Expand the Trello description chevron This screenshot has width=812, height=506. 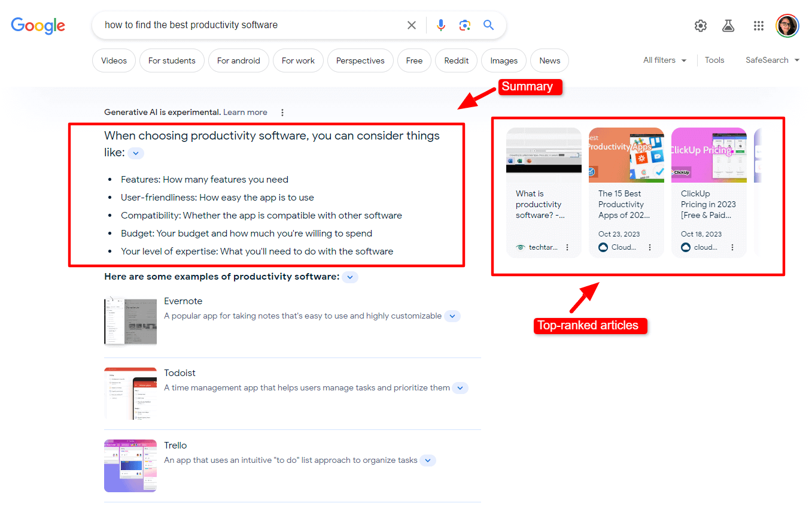coord(427,460)
